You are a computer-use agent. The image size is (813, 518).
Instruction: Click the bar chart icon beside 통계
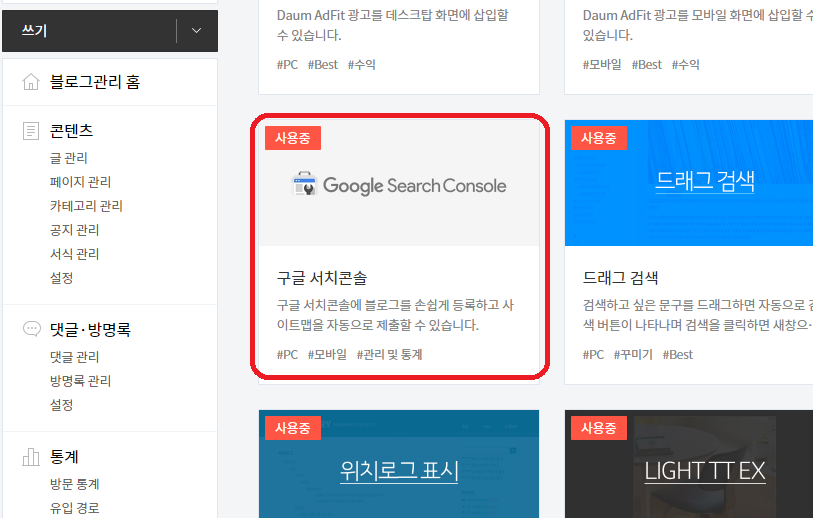click(x=31, y=457)
